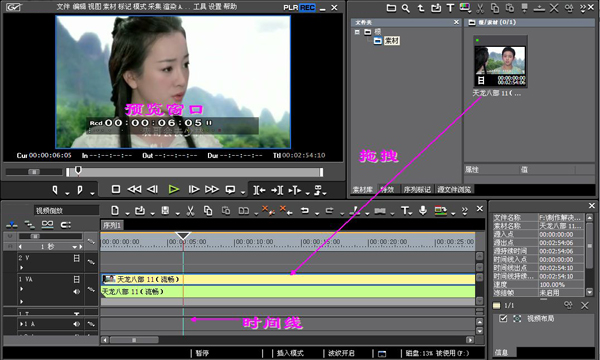Click the Stop button in player
The width and height of the screenshot is (600, 360).
116,189
